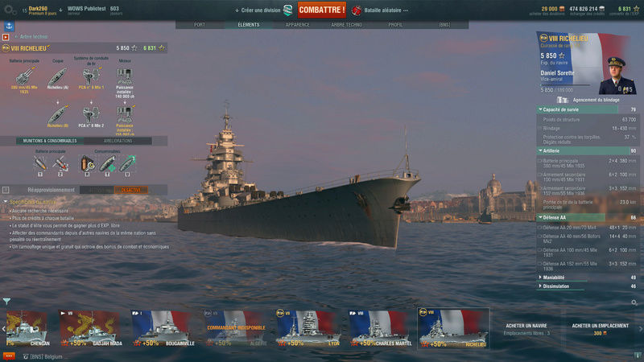Click the division icon next to Créer une division

click(x=288, y=10)
